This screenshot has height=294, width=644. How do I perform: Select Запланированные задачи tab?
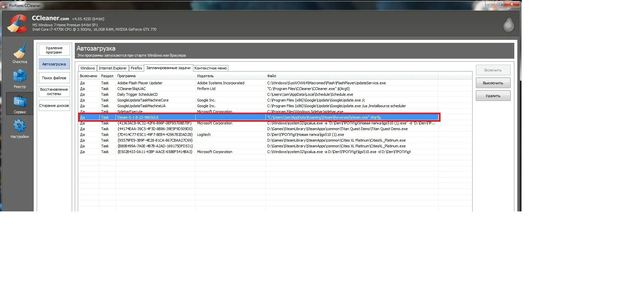click(168, 68)
